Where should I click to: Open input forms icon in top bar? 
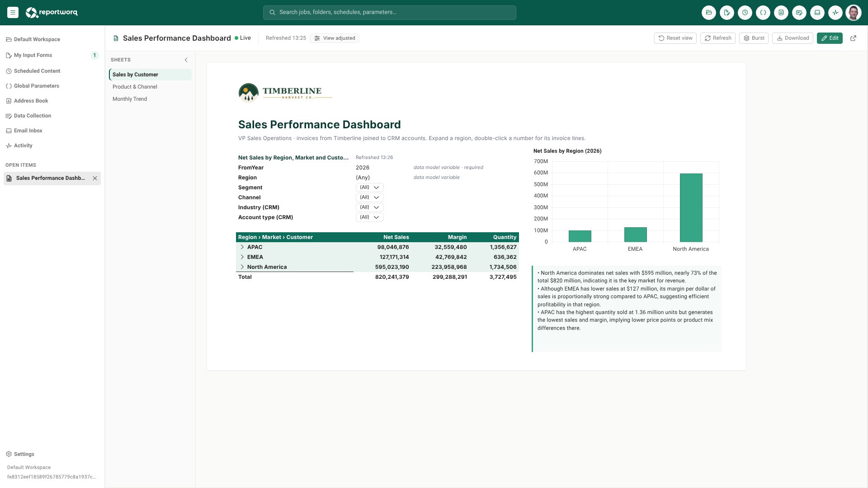727,13
